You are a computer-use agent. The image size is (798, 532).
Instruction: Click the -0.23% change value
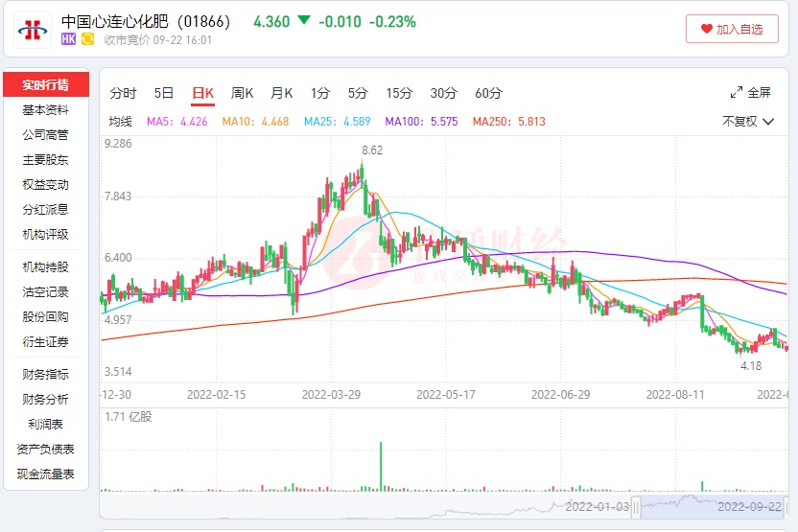coord(392,21)
